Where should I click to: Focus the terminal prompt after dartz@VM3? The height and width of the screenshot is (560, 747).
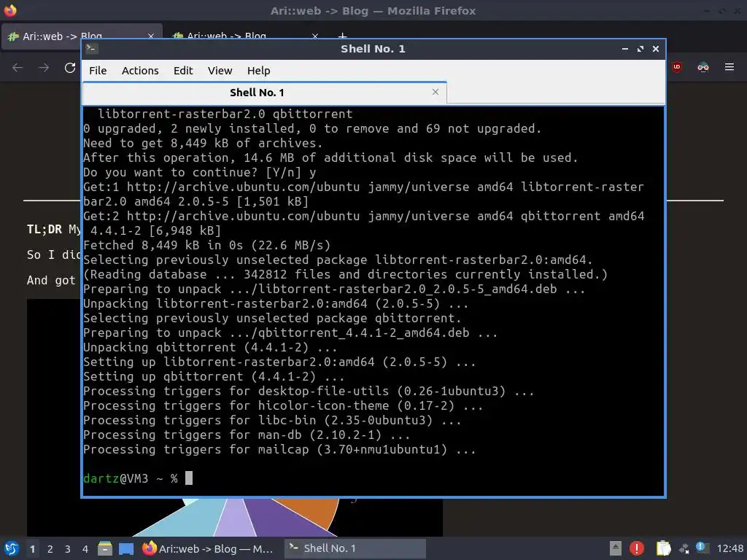point(189,478)
